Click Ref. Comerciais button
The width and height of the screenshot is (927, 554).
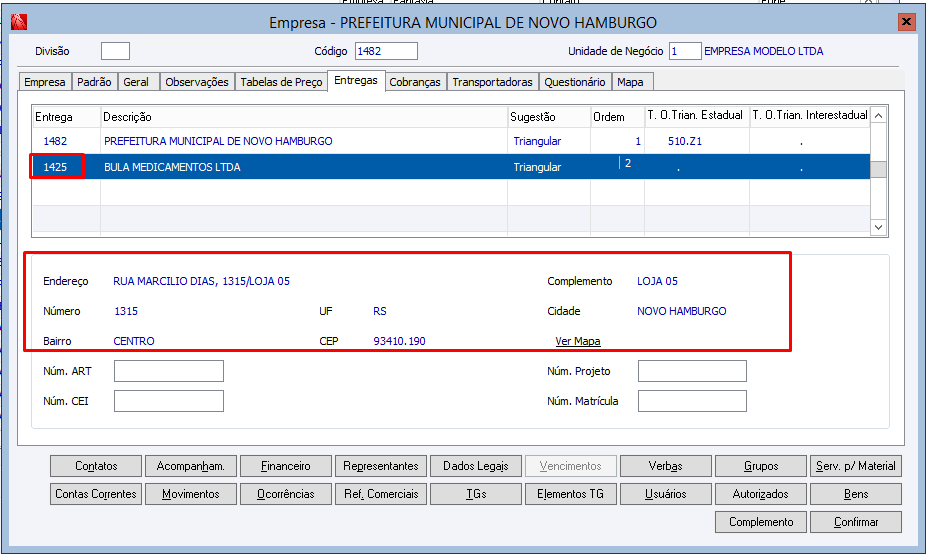(x=381, y=494)
